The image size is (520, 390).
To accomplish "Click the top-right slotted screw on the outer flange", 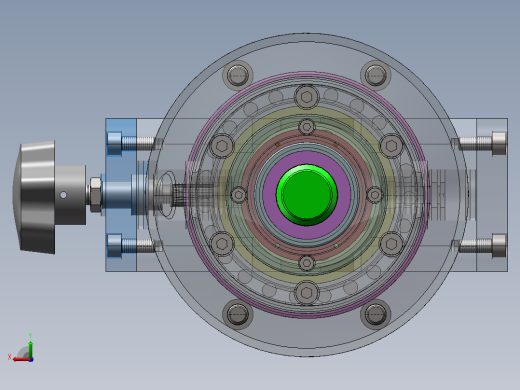I will [376, 75].
